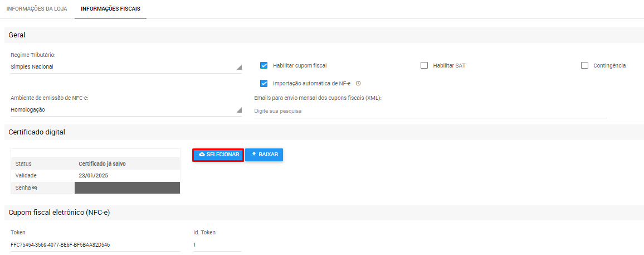Click the masked Senha password field

coord(127,188)
